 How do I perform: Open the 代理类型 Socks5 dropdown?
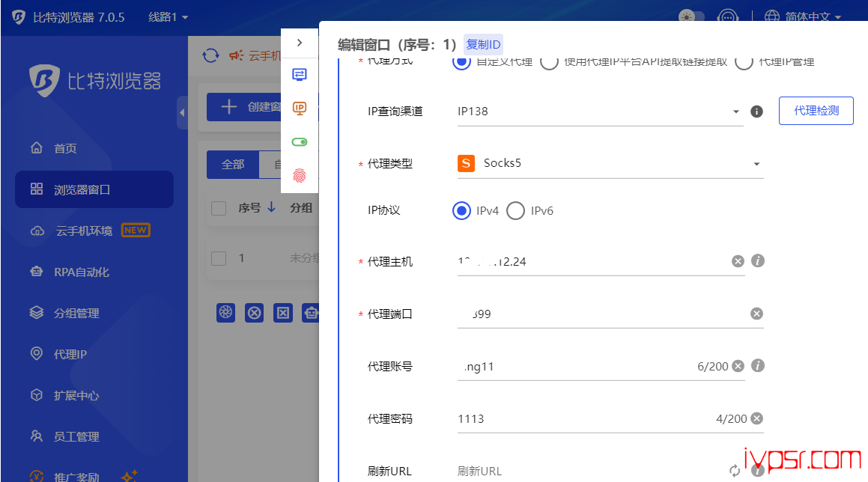[610, 163]
